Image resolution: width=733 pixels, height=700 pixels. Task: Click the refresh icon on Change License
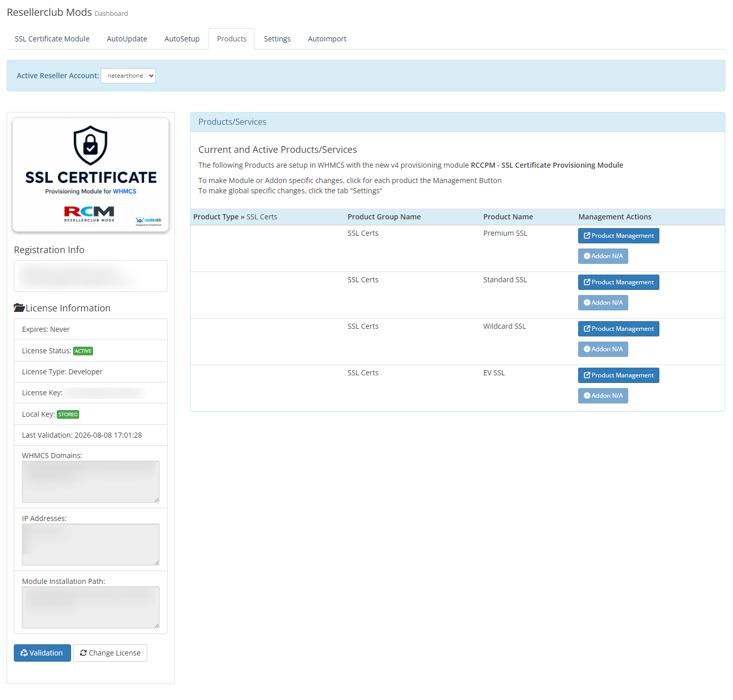coord(83,653)
